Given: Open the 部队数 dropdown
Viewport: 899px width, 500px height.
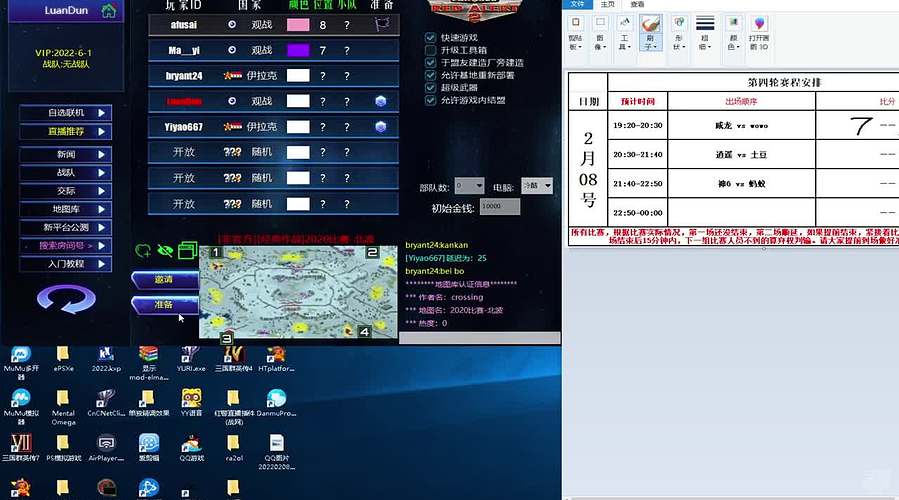Looking at the screenshot, I should coord(469,185).
